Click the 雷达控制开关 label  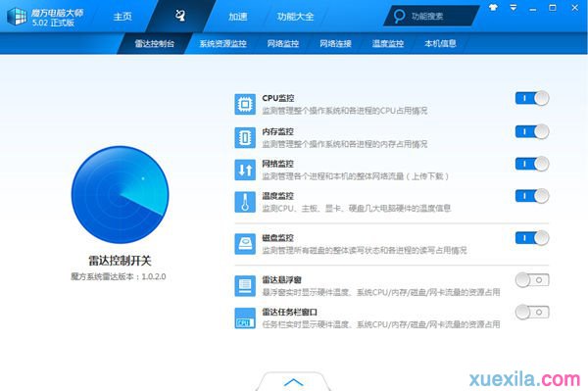(120, 261)
